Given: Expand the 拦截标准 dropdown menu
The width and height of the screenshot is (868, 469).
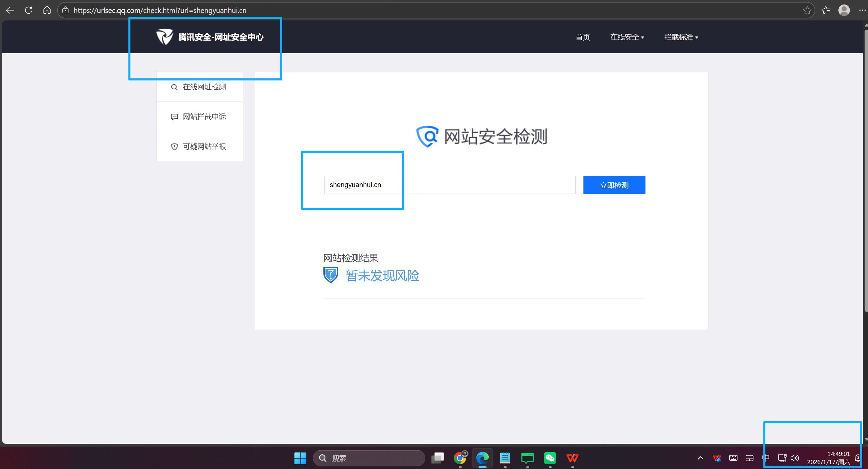Looking at the screenshot, I should (x=681, y=37).
